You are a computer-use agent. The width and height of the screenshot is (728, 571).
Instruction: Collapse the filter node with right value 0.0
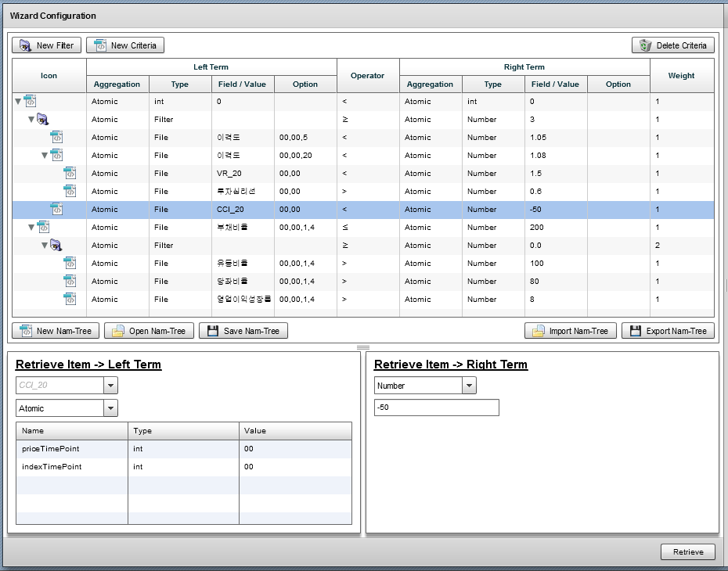[45, 246]
